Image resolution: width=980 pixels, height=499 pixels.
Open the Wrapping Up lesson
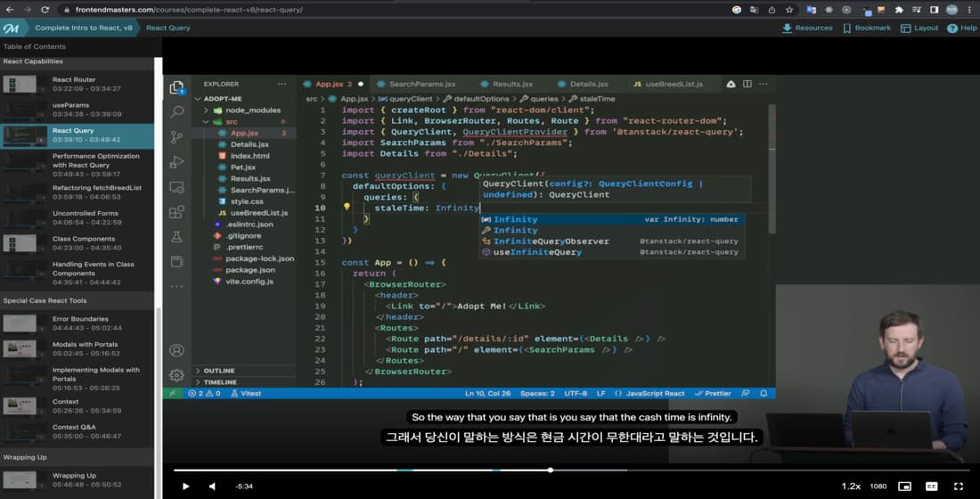pos(77,480)
